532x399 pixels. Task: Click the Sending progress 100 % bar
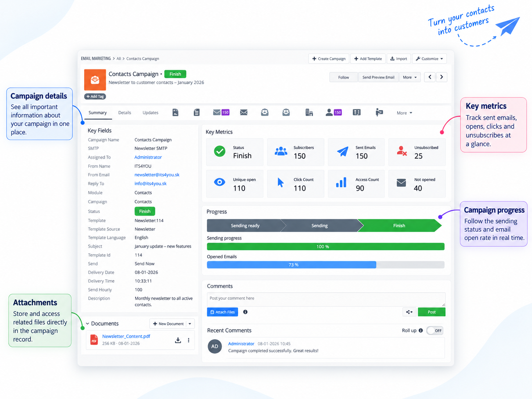[326, 247]
